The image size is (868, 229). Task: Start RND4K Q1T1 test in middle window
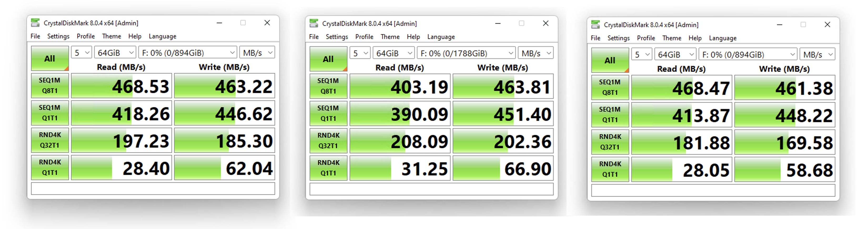(x=328, y=168)
